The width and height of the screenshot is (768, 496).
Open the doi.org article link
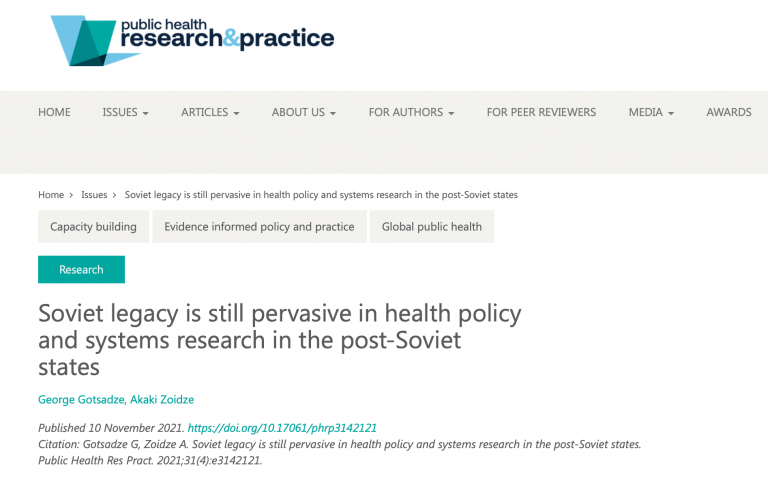point(282,428)
